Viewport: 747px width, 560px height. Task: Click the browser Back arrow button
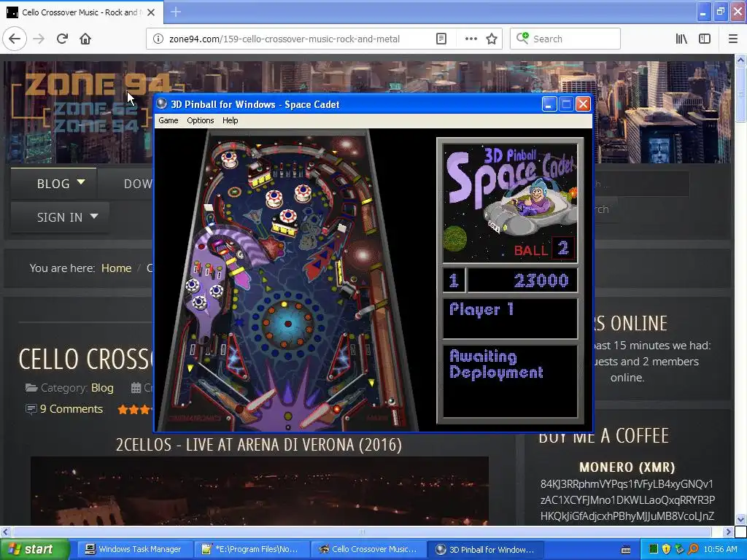click(15, 39)
